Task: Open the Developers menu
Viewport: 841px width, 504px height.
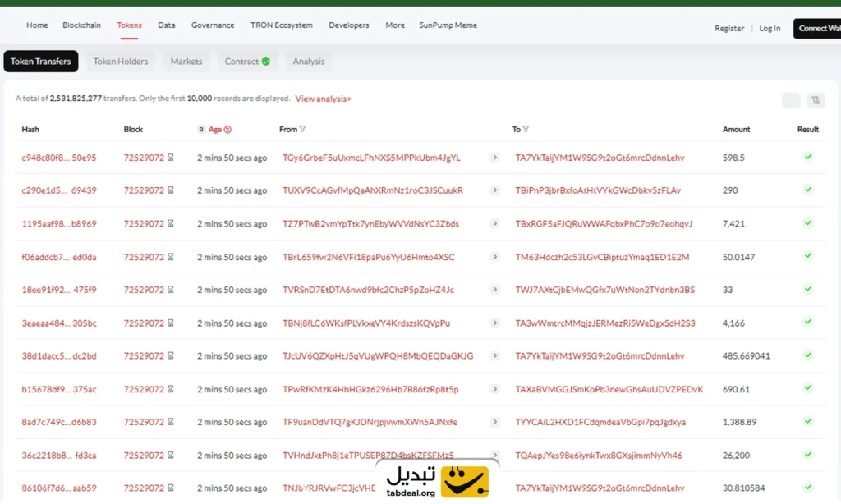Action: point(348,25)
